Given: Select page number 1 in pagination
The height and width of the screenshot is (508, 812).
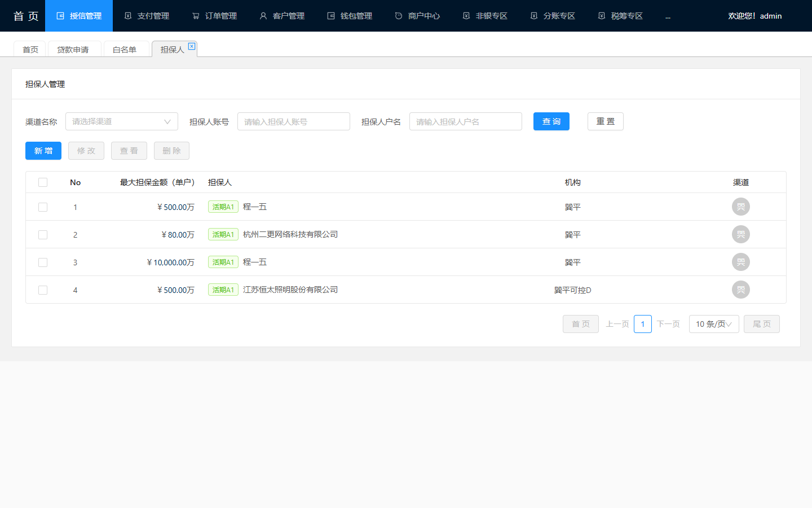Looking at the screenshot, I should 643,324.
